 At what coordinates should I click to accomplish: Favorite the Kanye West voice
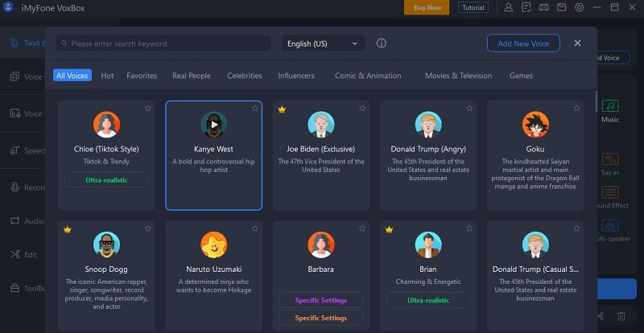(x=255, y=109)
